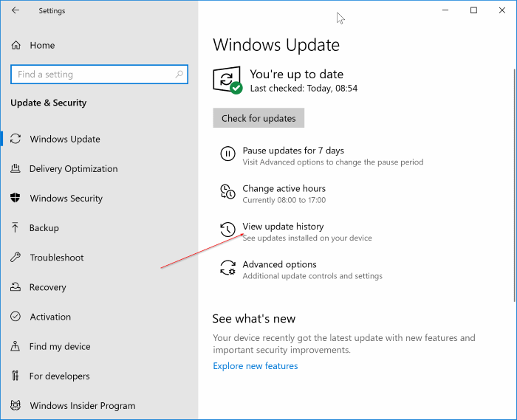Click the Windows Insider Program cat icon
The height and width of the screenshot is (420, 517).
point(16,405)
